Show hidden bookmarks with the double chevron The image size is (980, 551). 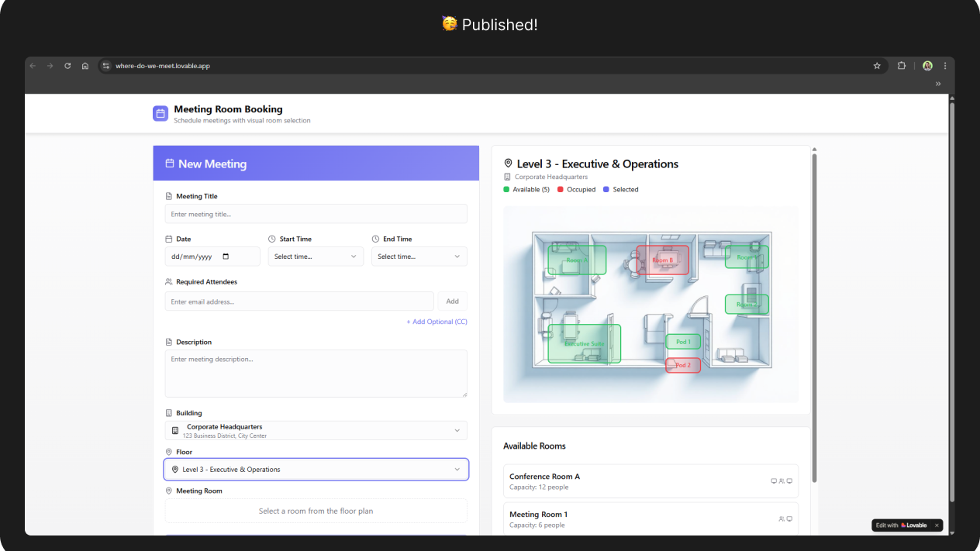click(938, 84)
